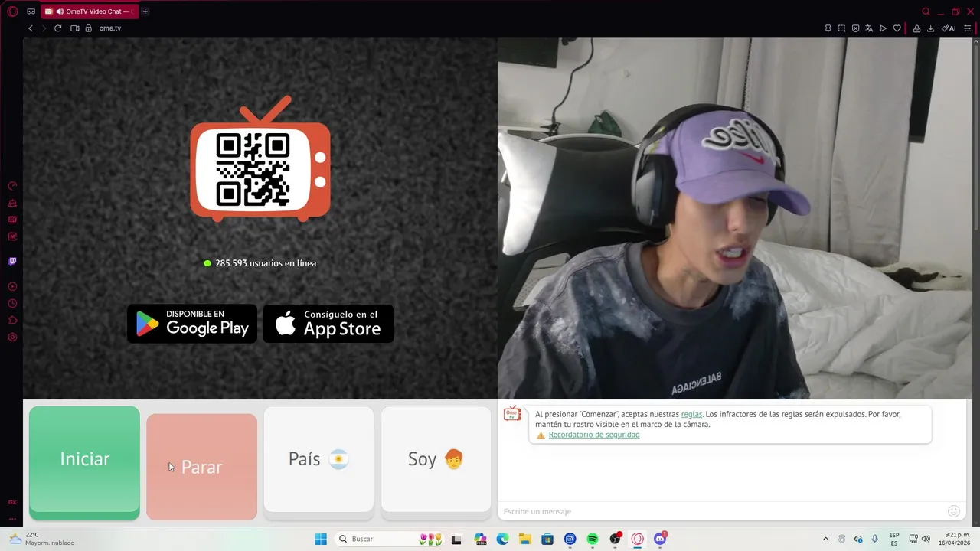Click the App Store download badge
980x551 pixels.
click(x=328, y=324)
